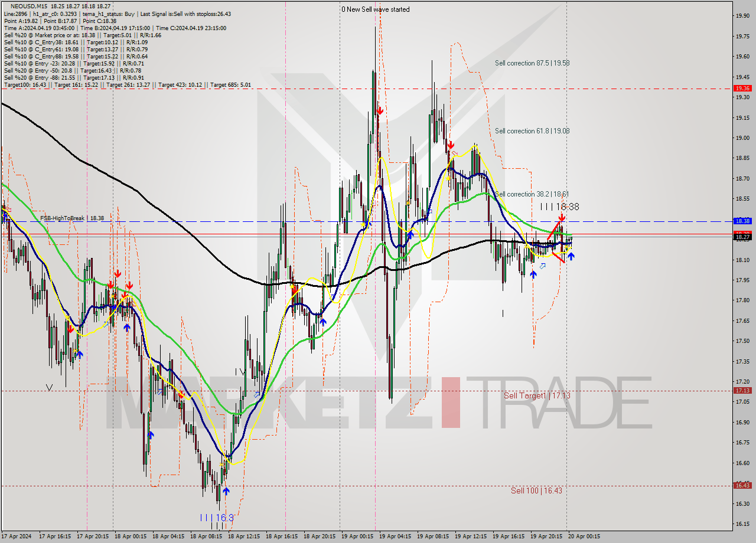756x543 pixels.
Task: Click the 'Line:2896' info row
Action: coord(117,14)
